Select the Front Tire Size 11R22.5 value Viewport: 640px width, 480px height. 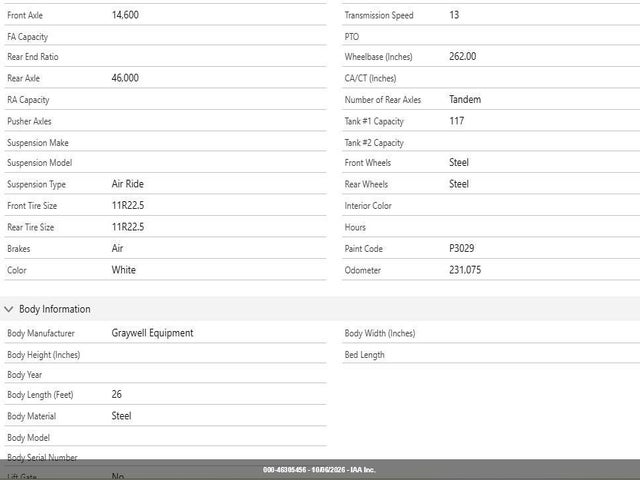(128, 206)
